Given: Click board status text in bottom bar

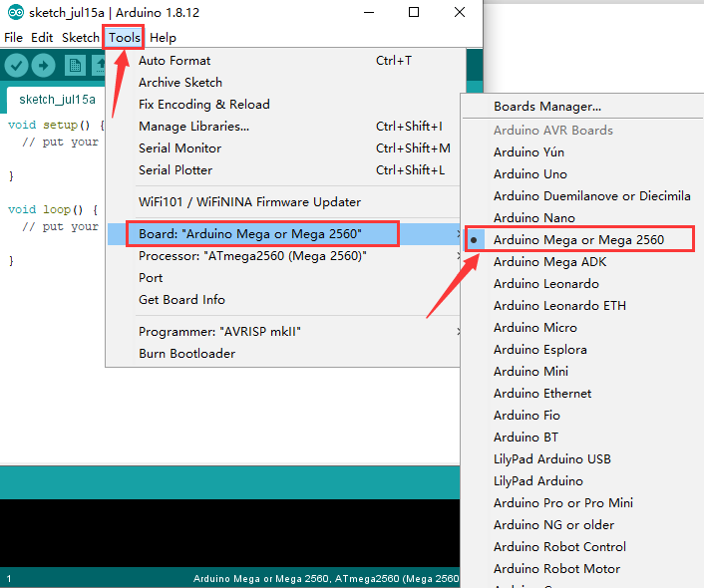Looking at the screenshot, I should pyautogui.click(x=326, y=579).
